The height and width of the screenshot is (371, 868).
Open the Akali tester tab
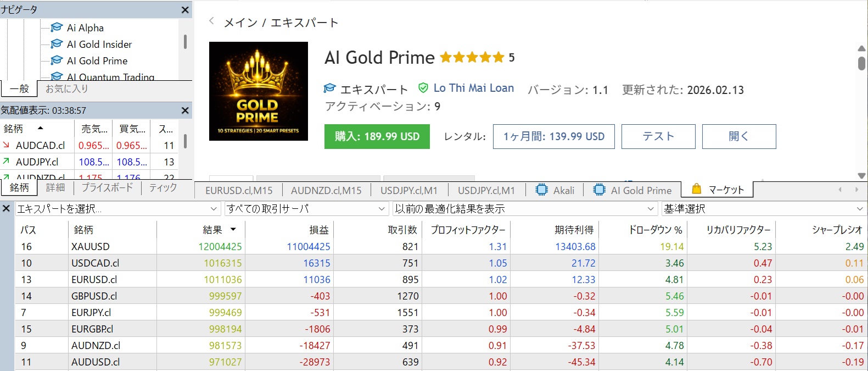[555, 190]
